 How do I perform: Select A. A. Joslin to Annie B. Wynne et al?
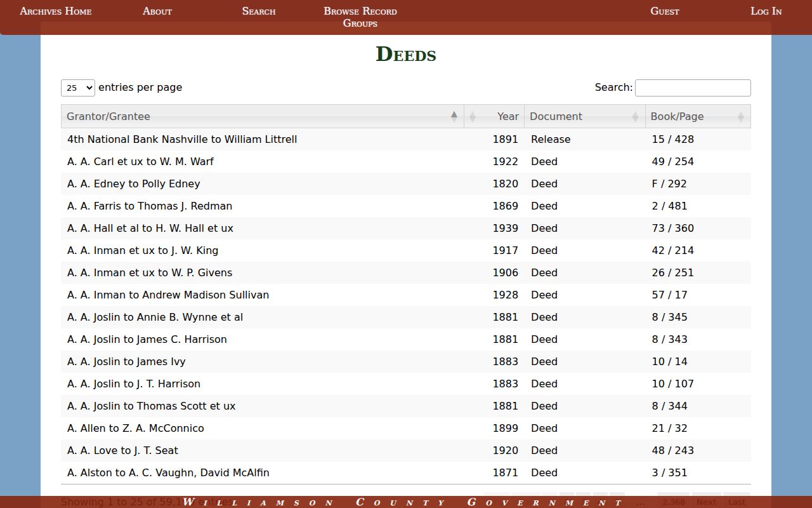tap(406, 317)
